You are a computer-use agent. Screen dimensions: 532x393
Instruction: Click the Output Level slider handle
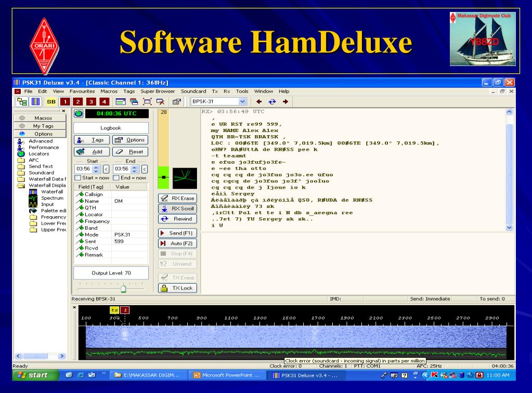123,289
